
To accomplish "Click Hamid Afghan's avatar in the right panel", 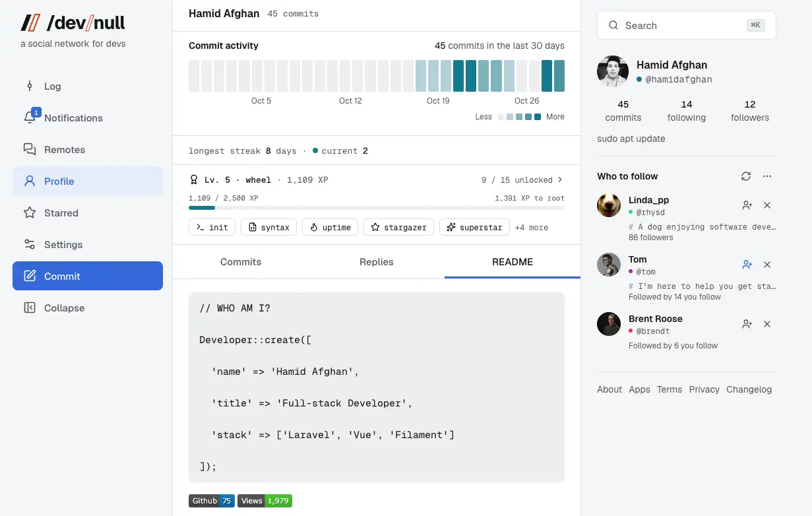I will click(613, 71).
